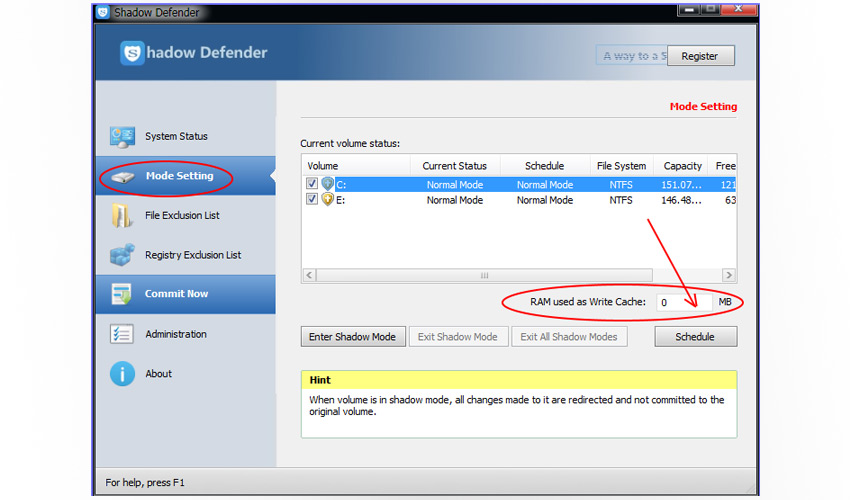Click the Current Status column header
Viewport: 850px width, 500px height.
(x=455, y=166)
